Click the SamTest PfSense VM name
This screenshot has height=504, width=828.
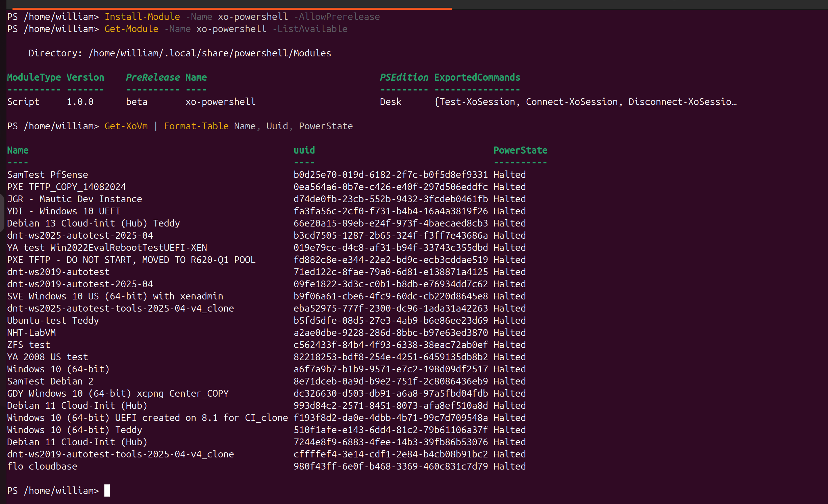pos(47,175)
